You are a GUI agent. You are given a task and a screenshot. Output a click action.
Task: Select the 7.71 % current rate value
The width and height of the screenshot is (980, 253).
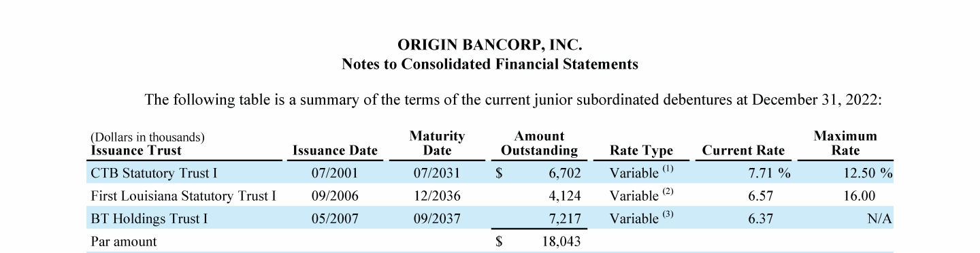coord(769,173)
